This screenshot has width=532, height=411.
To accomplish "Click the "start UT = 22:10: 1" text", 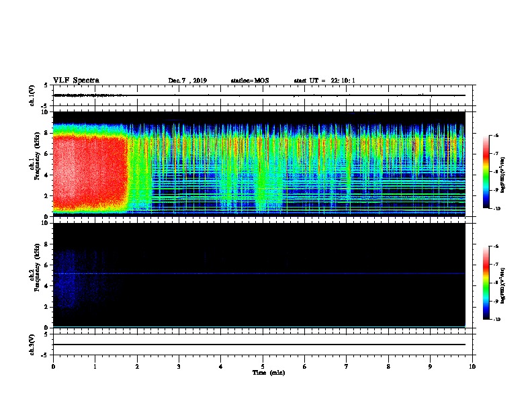I will [x=324, y=81].
